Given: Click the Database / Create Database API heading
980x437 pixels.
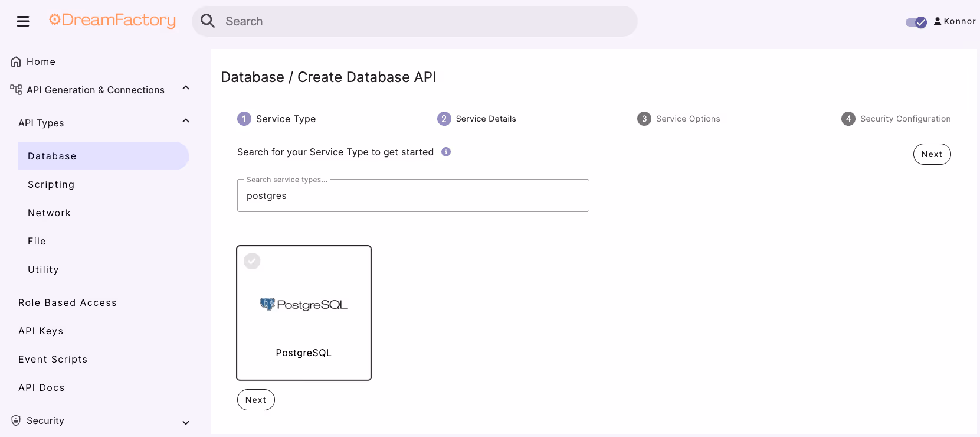Looking at the screenshot, I should (329, 77).
